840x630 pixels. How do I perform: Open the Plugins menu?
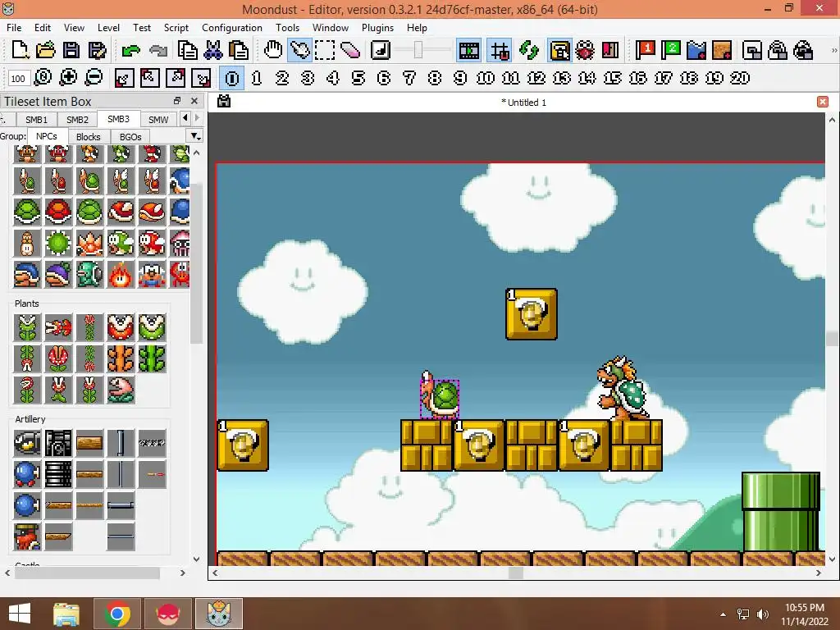[x=377, y=27]
